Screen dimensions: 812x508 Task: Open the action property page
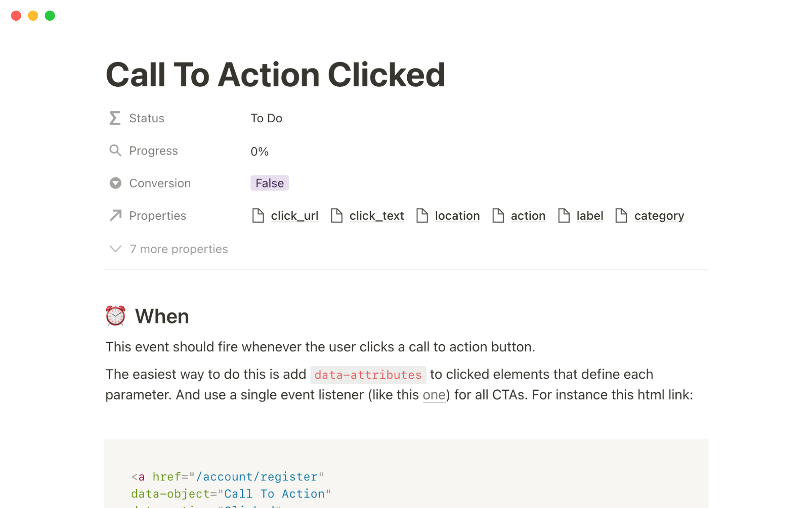(x=528, y=216)
